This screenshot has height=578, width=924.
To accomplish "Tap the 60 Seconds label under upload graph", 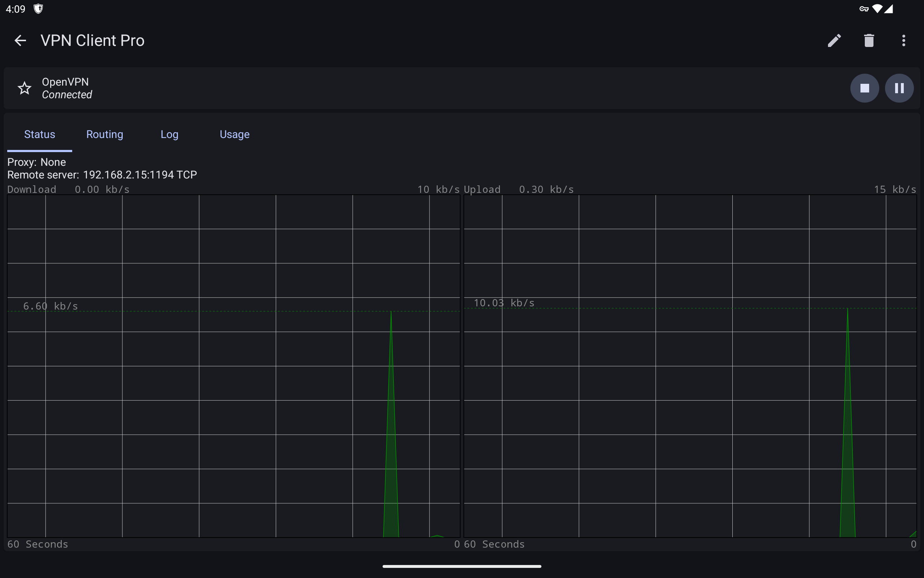I will point(494,544).
